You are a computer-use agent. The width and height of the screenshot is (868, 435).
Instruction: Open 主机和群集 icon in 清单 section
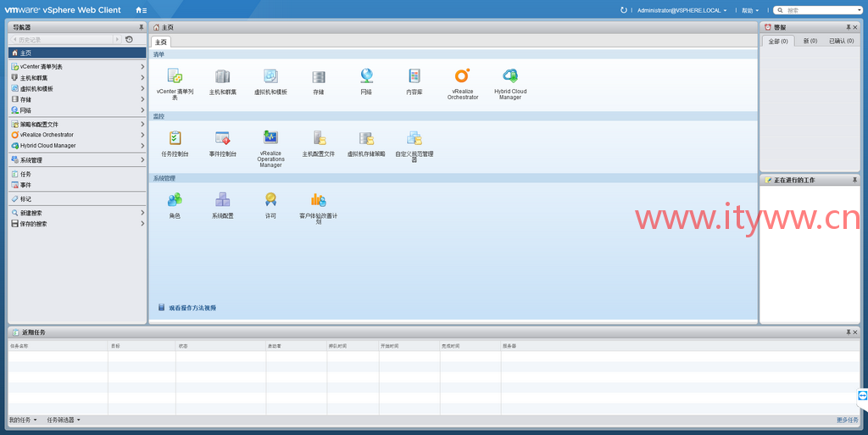click(223, 76)
